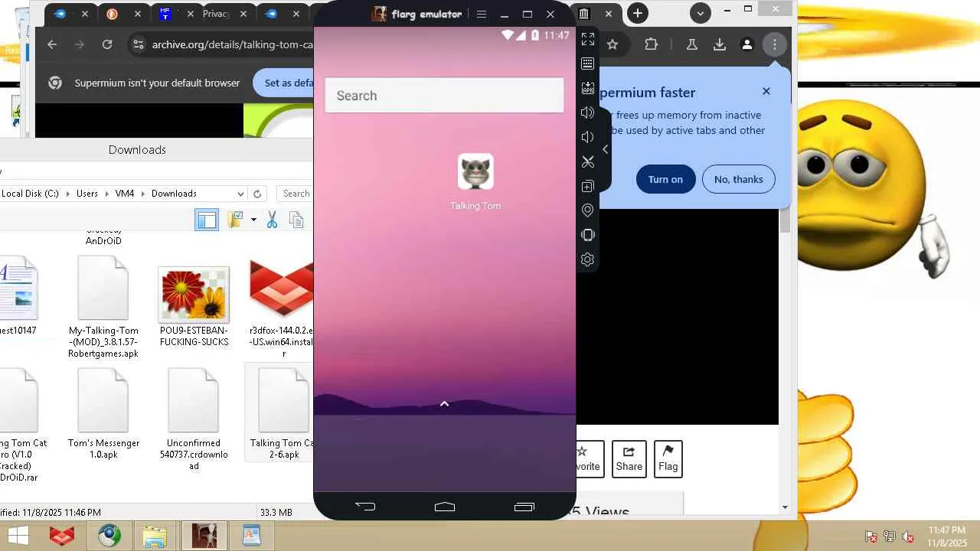Screen dimensions: 980x551
Task: Click the archive.org address bar
Action: [232, 44]
